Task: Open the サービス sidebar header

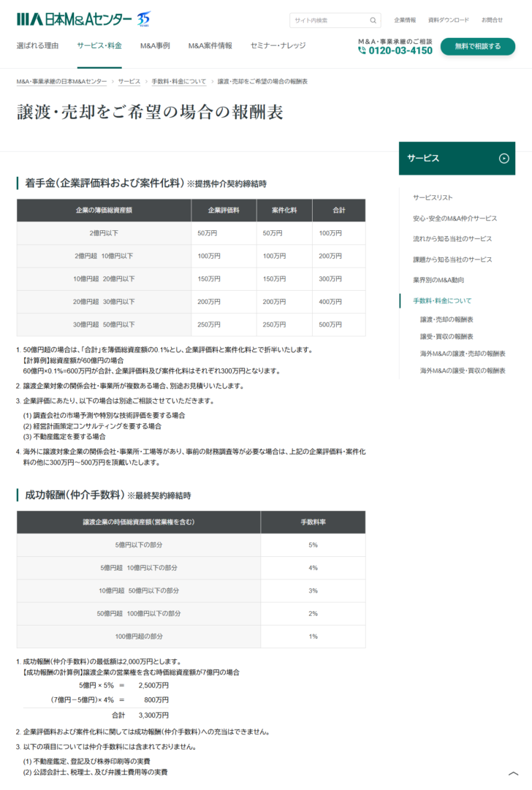Action: (457, 158)
